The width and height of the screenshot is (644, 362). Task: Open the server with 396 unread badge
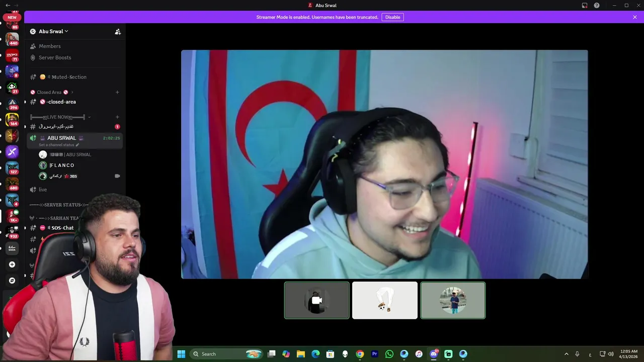(12, 104)
